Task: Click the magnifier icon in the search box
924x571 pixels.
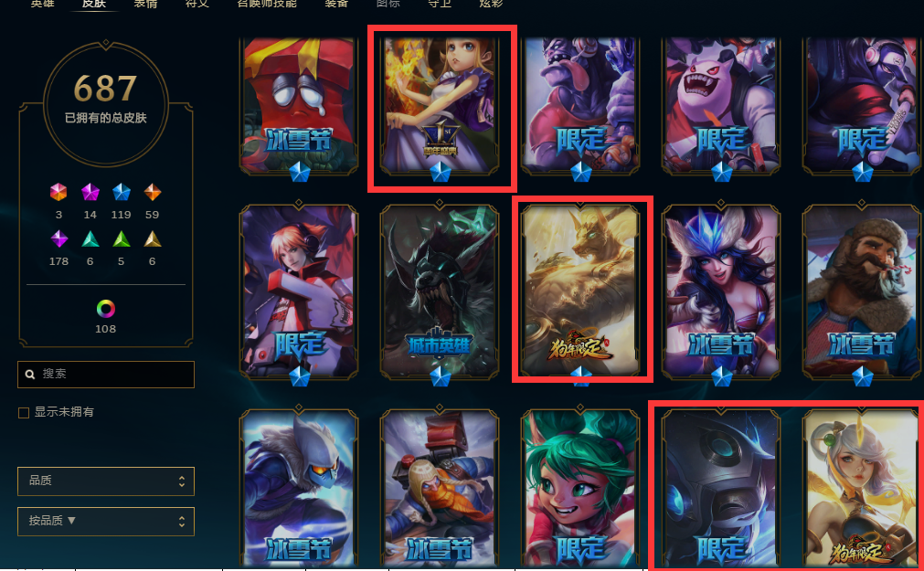Action: [x=29, y=375]
